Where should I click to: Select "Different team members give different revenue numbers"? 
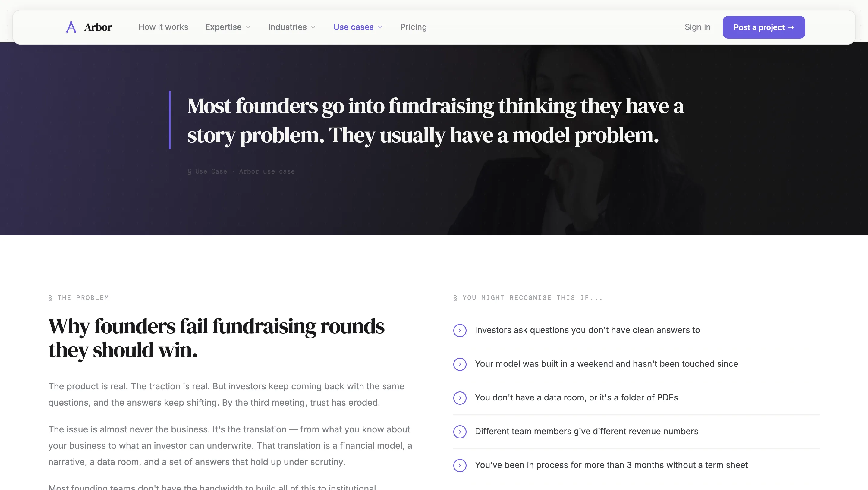point(586,431)
